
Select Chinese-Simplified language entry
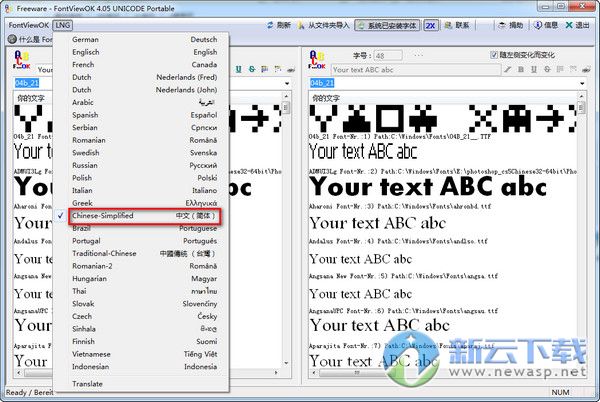tap(141, 216)
